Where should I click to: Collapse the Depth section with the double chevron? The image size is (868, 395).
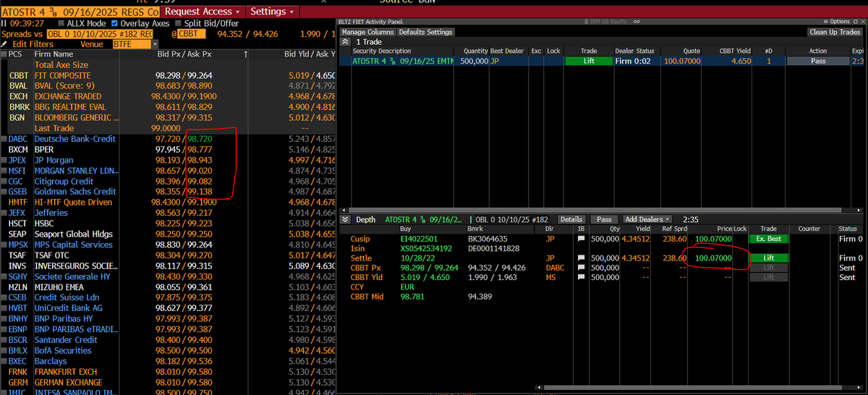[x=345, y=219]
